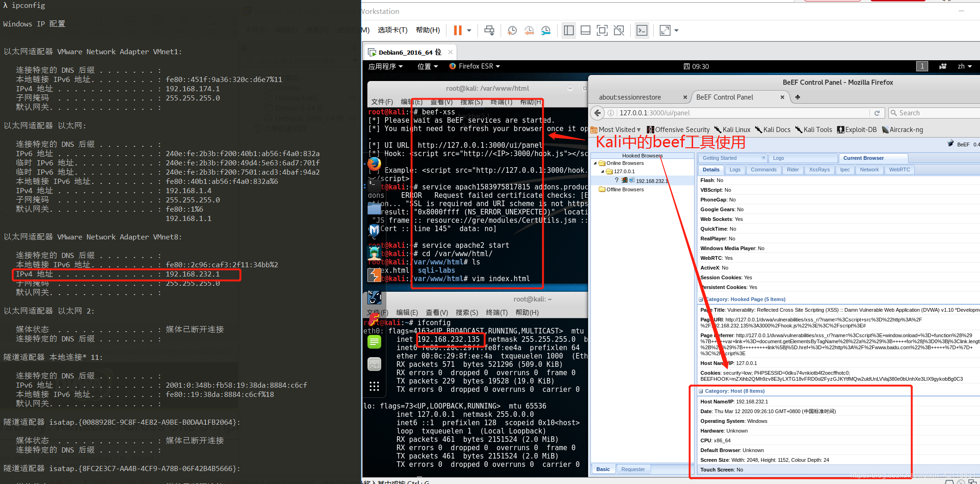Close the Getting Started BeEF tab

pyautogui.click(x=763, y=158)
